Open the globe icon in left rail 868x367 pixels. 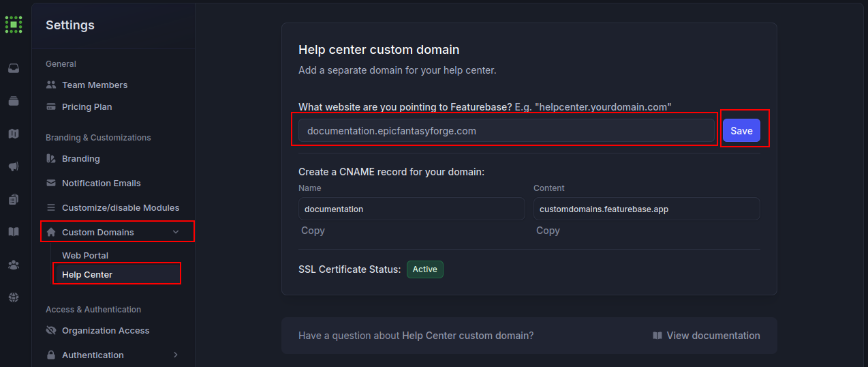pos(14,297)
